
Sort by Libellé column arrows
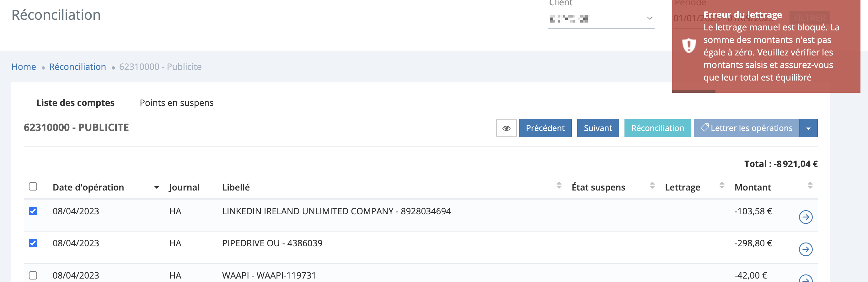tap(559, 185)
